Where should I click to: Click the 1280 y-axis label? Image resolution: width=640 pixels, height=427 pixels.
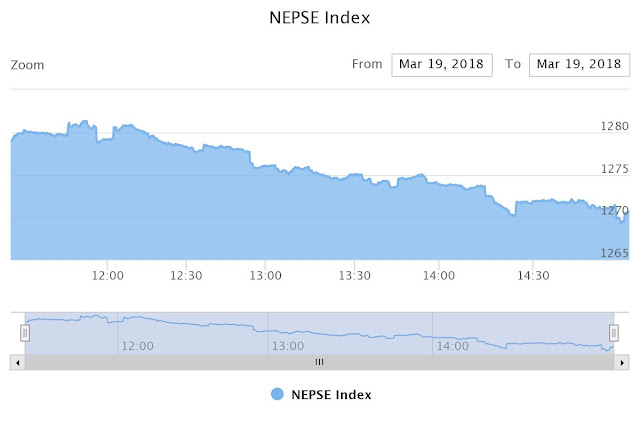point(614,126)
